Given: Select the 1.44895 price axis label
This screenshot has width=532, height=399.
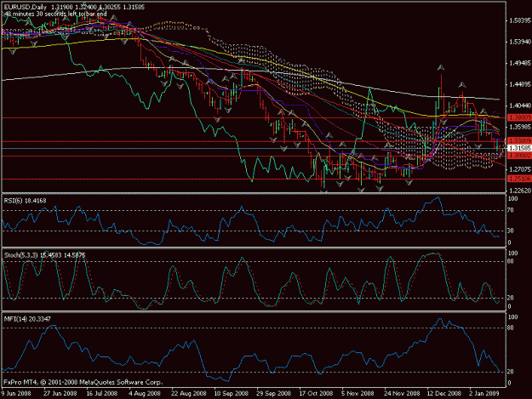Looking at the screenshot, I should (x=519, y=84).
